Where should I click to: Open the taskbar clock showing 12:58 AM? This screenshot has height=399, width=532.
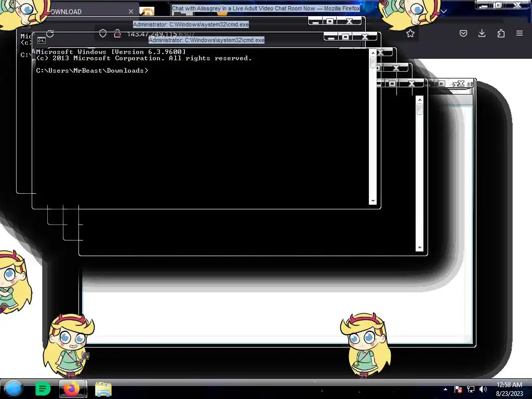pos(509,389)
